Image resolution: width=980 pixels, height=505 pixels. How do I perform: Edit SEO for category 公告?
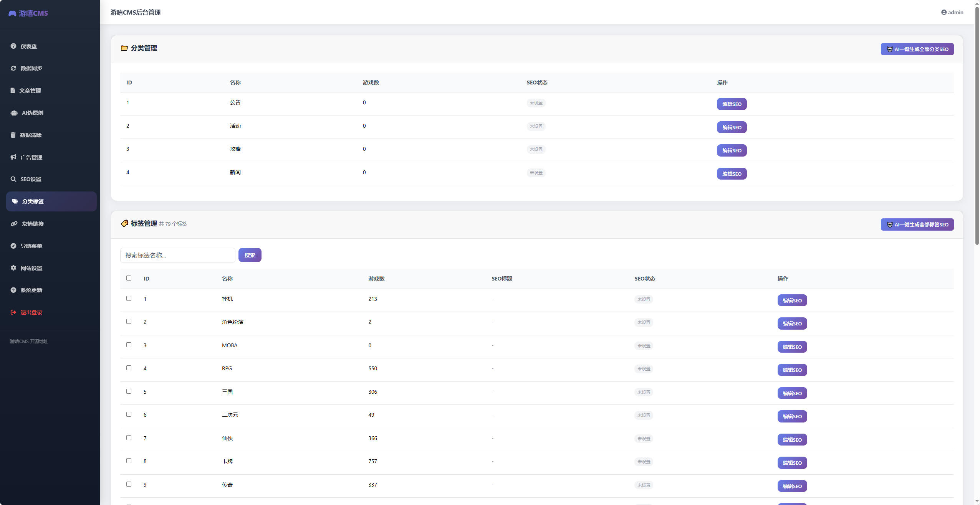[x=732, y=104]
